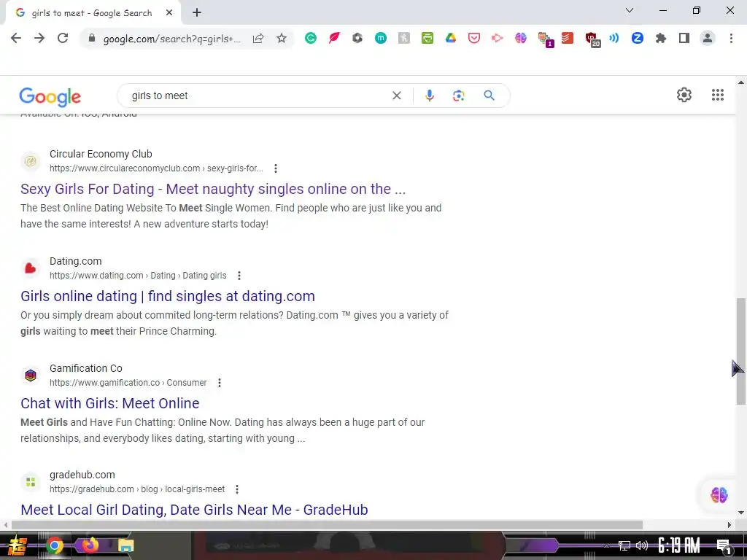Open the uBlock extension showing 20

coord(592,39)
